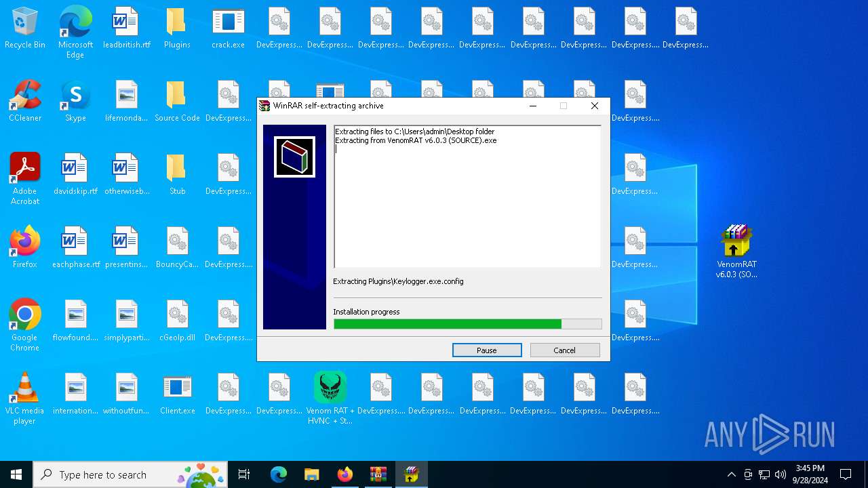Select the Client.exe file icon
Screen dimensions: 868x488
(x=177, y=394)
